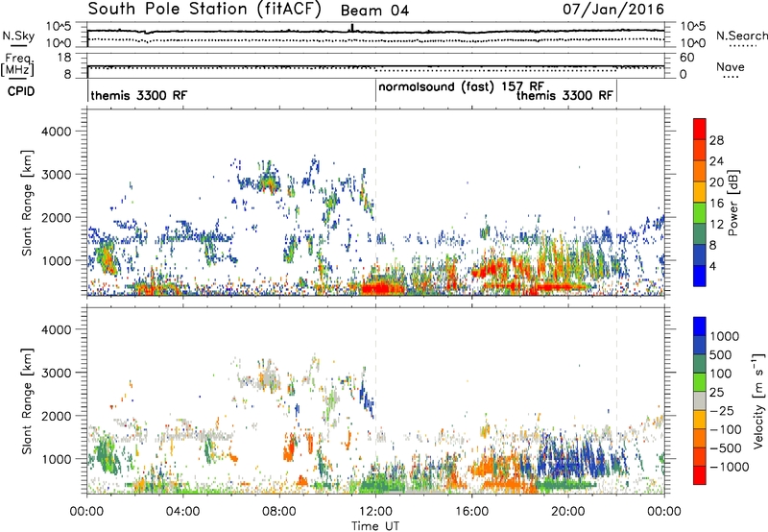Click the gray segment of the Velocity color bar

coord(700,400)
